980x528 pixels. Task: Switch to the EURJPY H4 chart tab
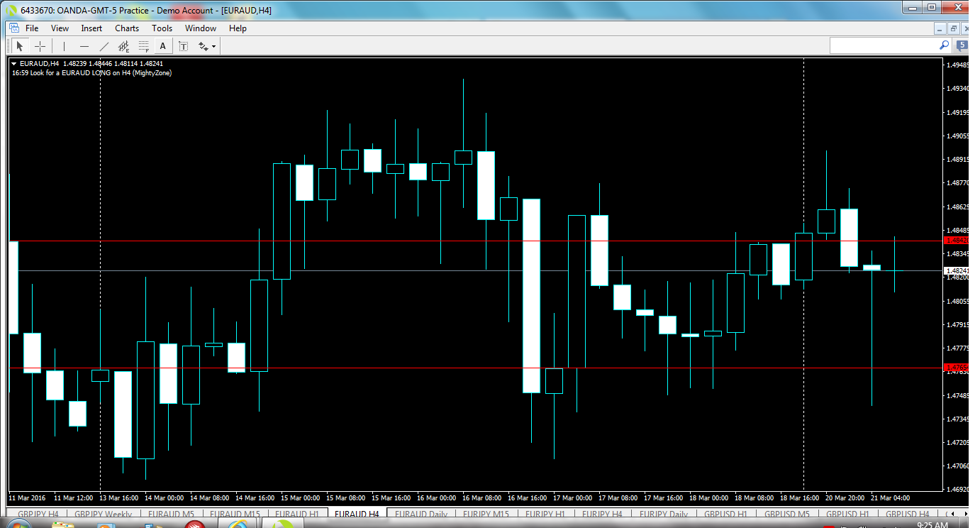[602, 514]
